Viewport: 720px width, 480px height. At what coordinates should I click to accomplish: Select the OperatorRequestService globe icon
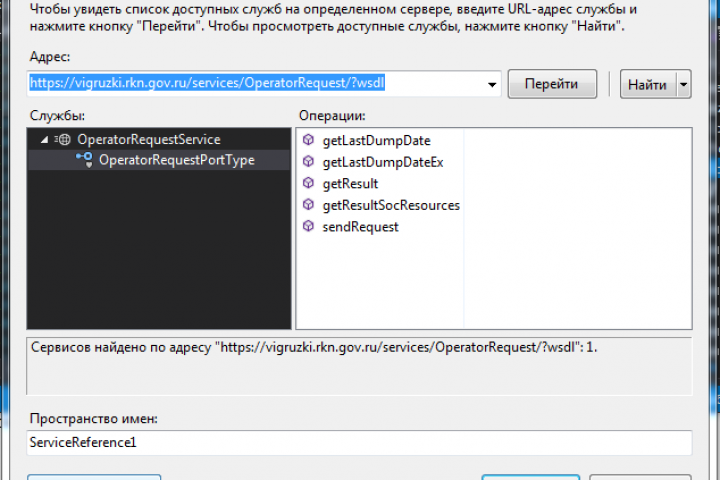(x=63, y=140)
